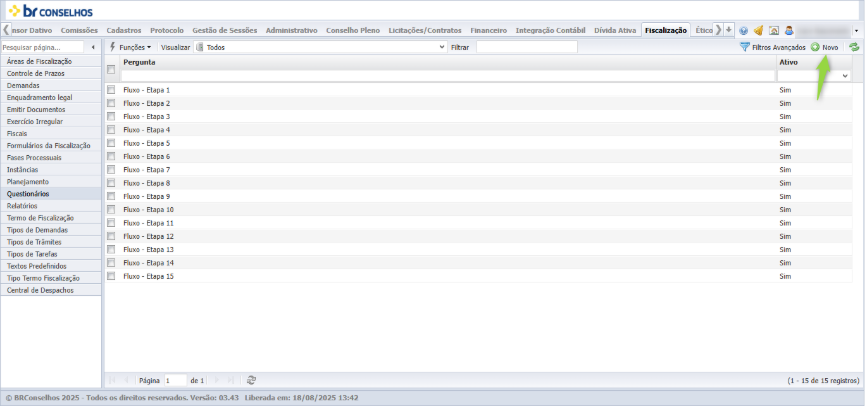The image size is (865, 406).
Task: Click the pagination refresh icon
Action: click(252, 380)
